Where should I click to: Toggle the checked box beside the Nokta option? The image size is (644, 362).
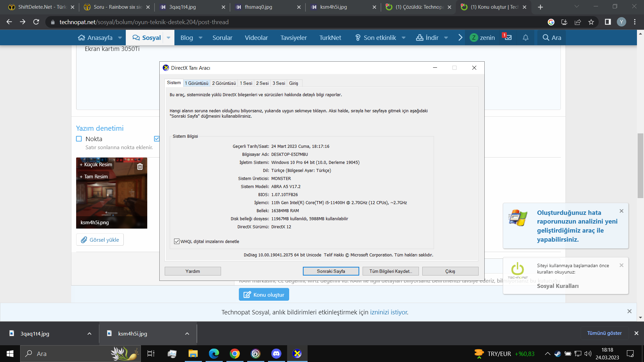pyautogui.click(x=157, y=139)
